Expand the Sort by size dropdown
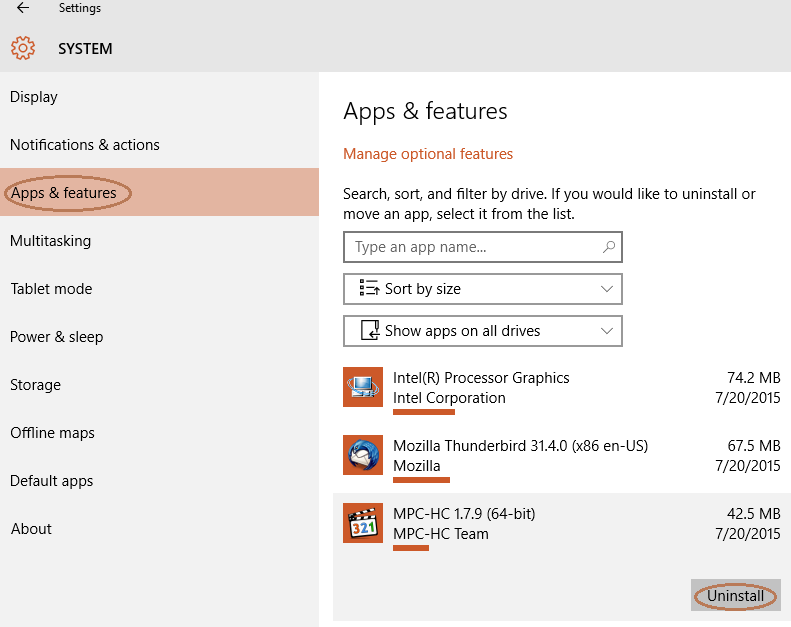This screenshot has width=791, height=627. point(606,289)
